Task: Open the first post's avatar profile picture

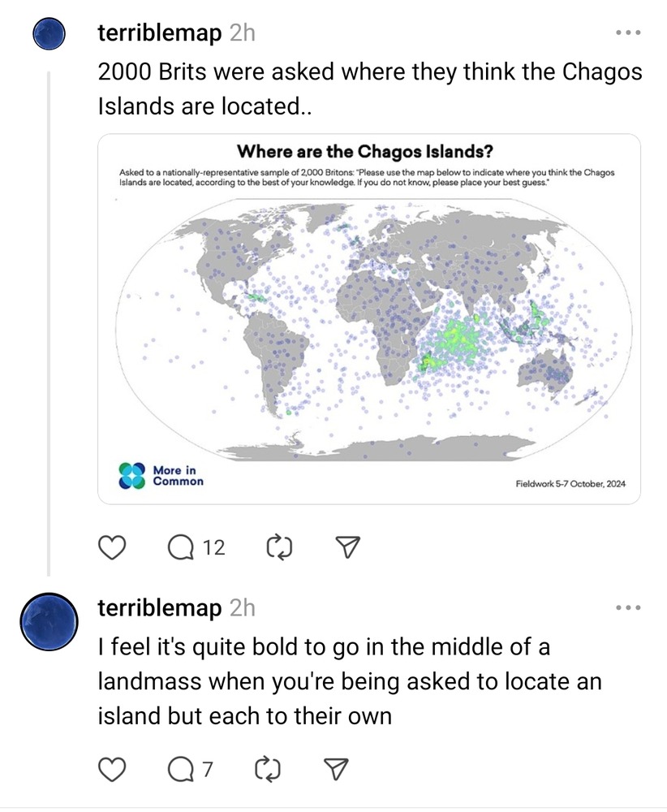Action: click(48, 34)
